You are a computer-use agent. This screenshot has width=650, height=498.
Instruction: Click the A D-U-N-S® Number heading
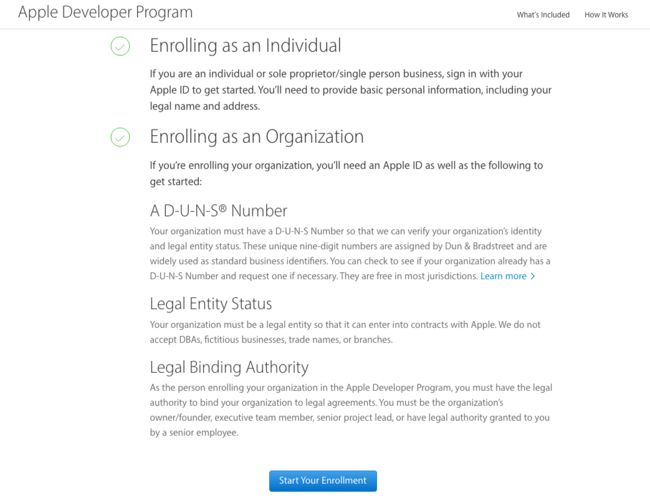click(218, 211)
